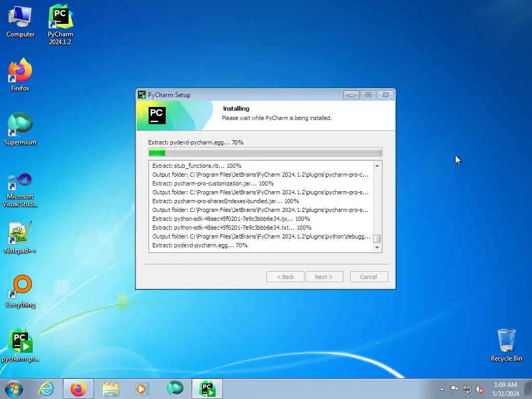Open the network status tray icon

click(x=467, y=389)
